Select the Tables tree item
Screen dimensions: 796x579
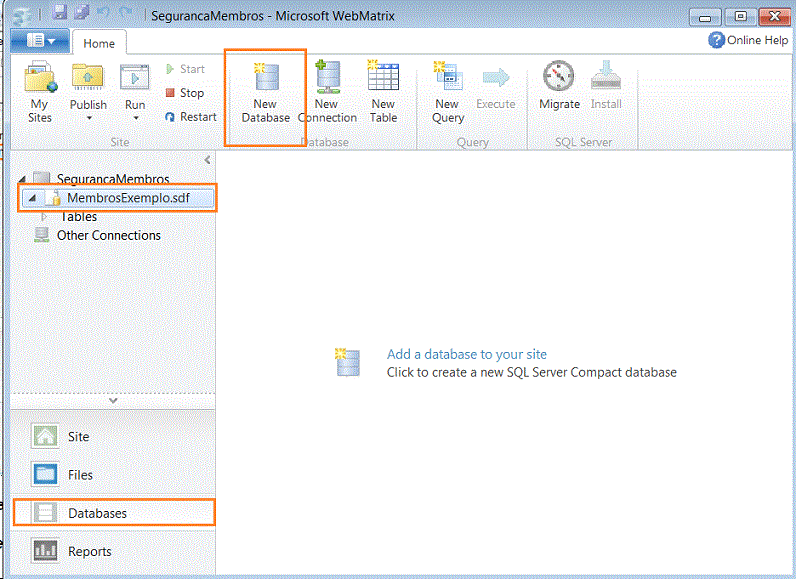(x=78, y=217)
